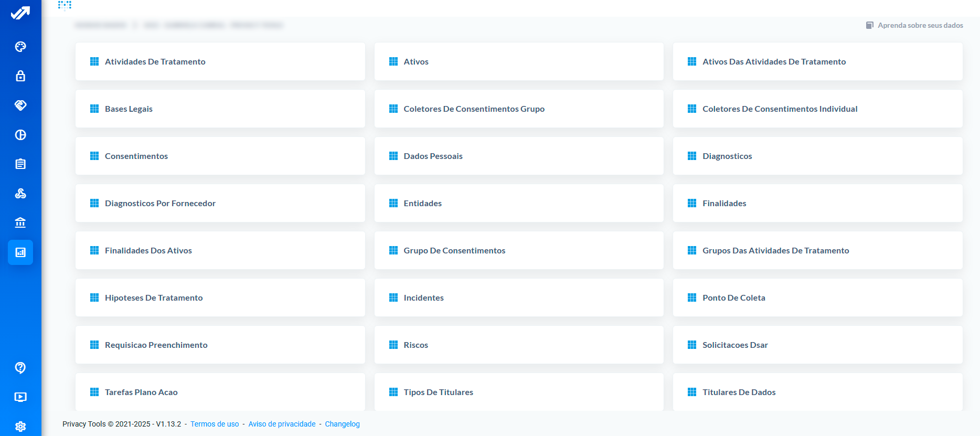This screenshot has width=980, height=436.
Task: Open the Atividades De Tratamento card
Action: click(x=220, y=61)
